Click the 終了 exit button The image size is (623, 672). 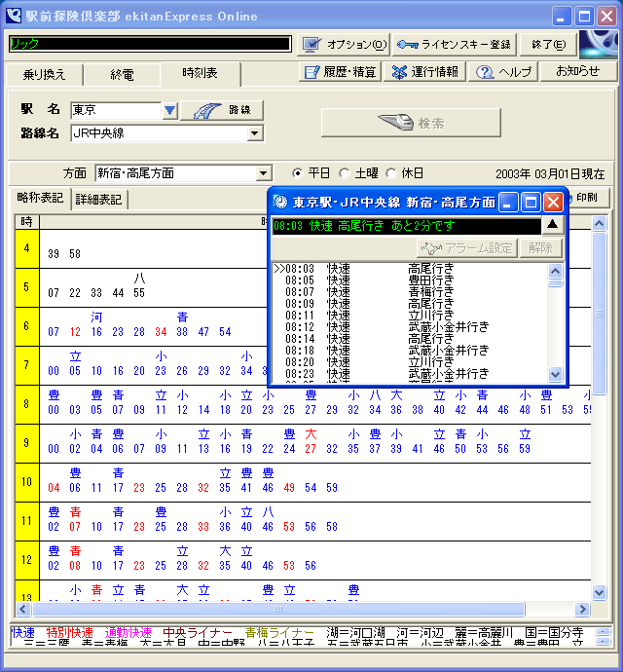click(548, 45)
